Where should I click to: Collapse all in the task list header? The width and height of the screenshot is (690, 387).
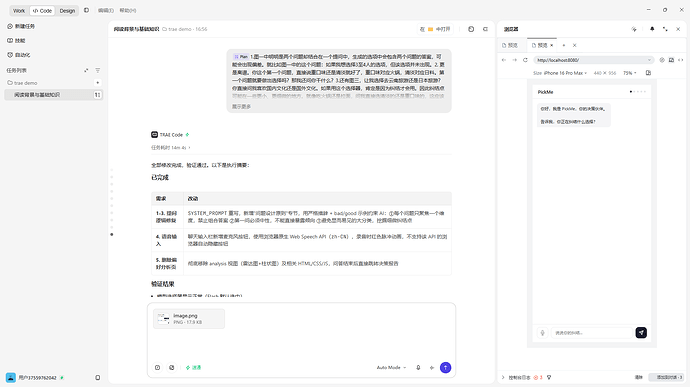pos(86,70)
